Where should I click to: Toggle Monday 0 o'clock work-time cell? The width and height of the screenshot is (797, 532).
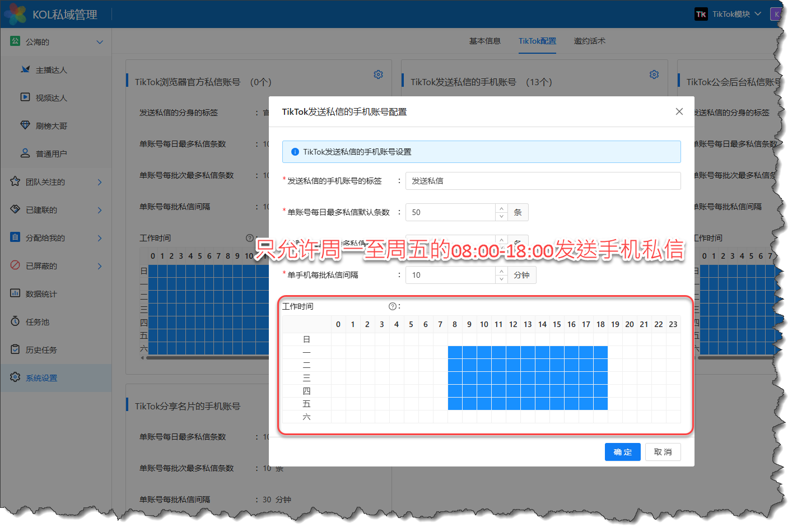tap(338, 352)
